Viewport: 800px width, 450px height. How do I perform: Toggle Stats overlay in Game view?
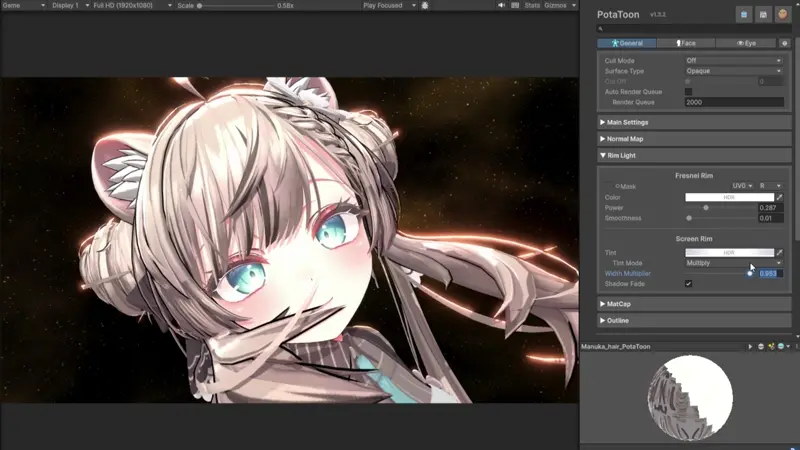532,5
